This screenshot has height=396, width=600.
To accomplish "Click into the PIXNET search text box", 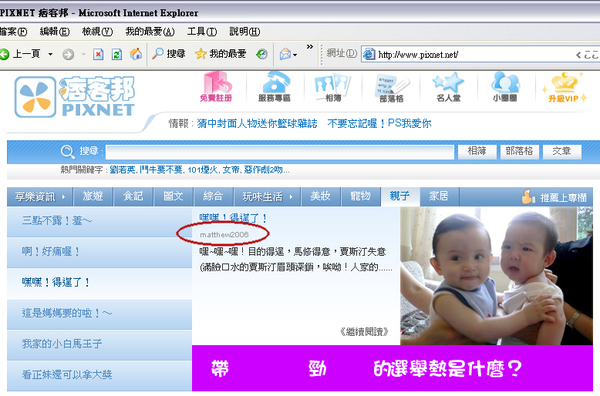I will pyautogui.click(x=280, y=152).
